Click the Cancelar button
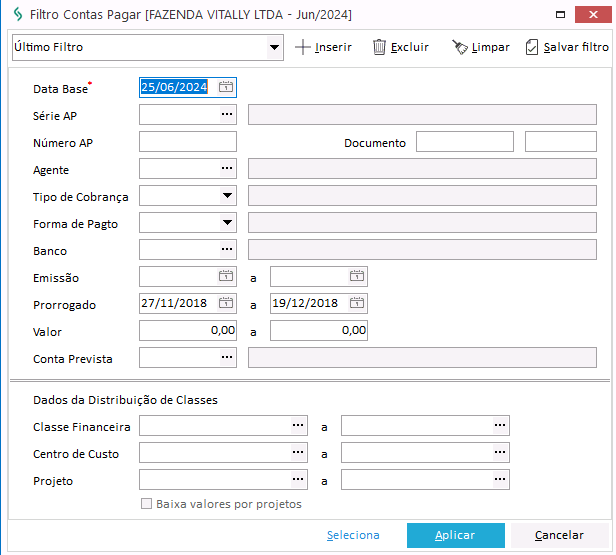Image resolution: width=616 pixels, height=555 pixels. click(559, 535)
